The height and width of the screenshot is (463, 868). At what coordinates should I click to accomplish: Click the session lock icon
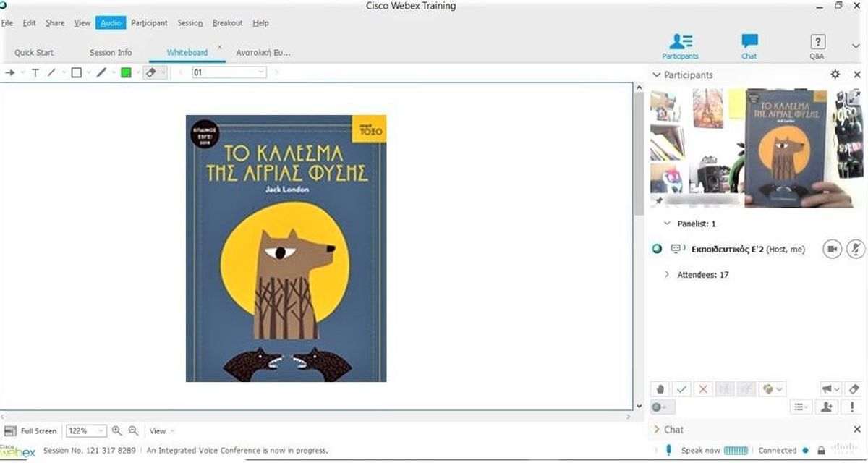tap(821, 450)
